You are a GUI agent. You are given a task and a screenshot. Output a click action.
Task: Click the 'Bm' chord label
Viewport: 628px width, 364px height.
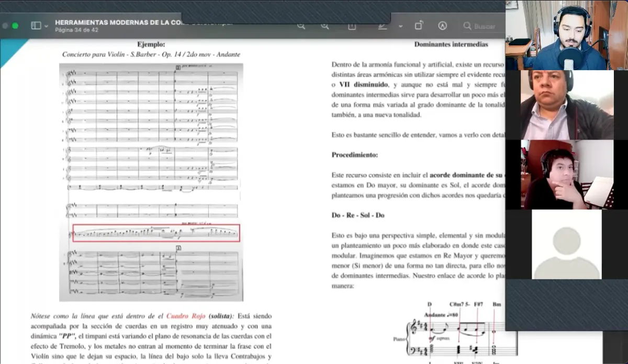[x=496, y=304]
